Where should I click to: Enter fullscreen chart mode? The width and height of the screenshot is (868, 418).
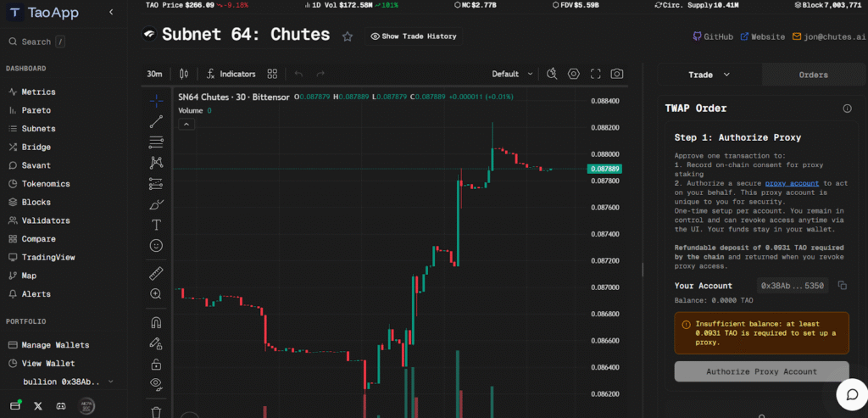coord(595,74)
